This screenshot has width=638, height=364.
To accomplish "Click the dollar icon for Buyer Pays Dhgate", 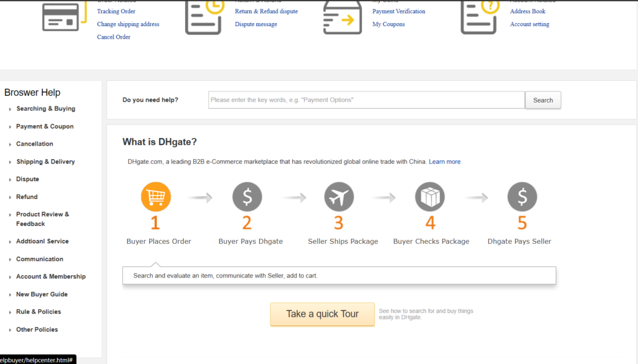I will click(x=247, y=197).
